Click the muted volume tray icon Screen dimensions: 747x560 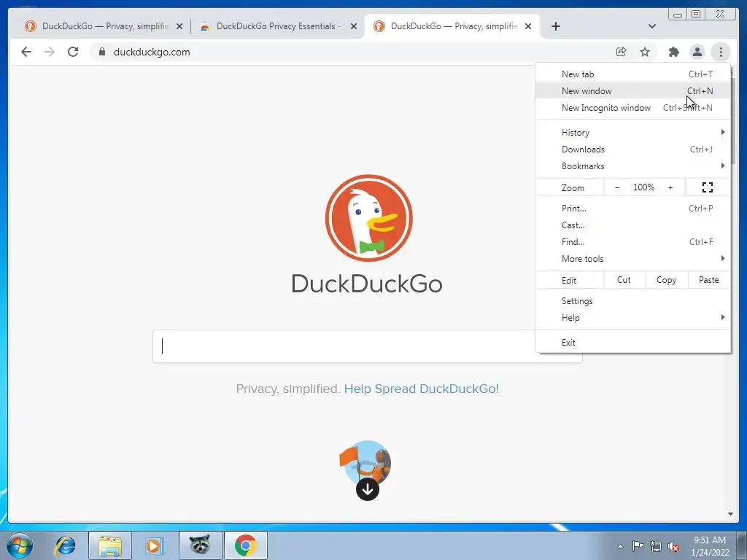pos(673,546)
